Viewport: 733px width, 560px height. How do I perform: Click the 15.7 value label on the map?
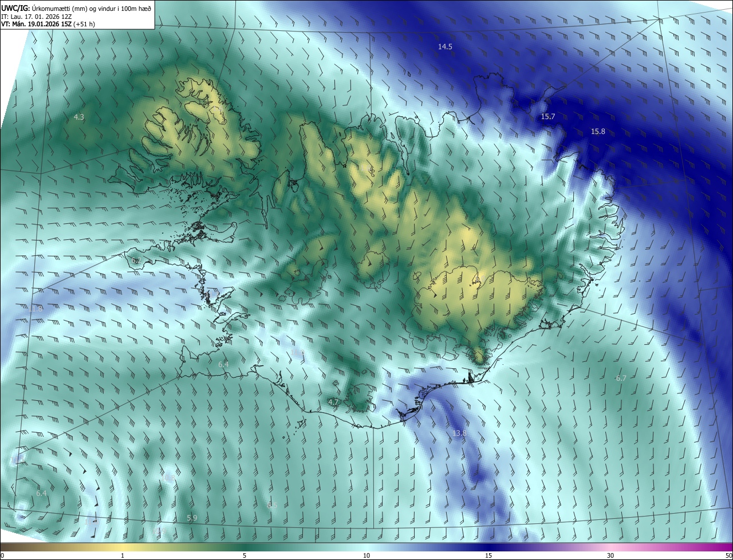click(x=548, y=117)
